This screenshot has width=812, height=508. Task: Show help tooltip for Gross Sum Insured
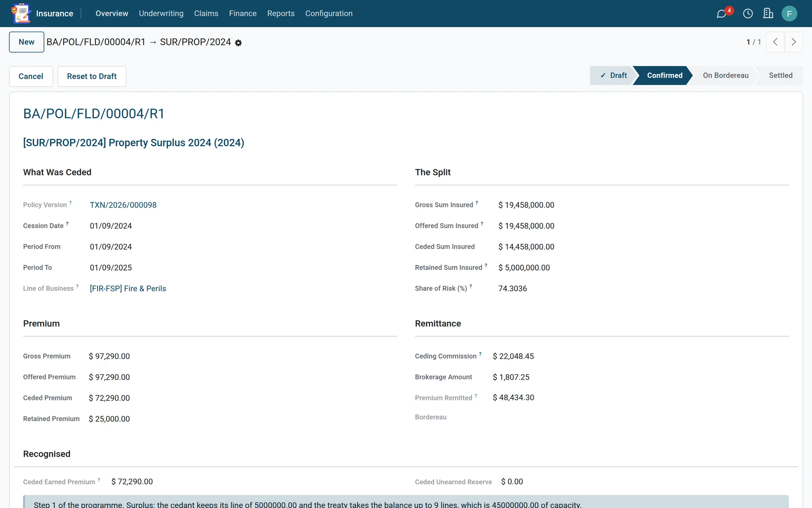(x=477, y=203)
